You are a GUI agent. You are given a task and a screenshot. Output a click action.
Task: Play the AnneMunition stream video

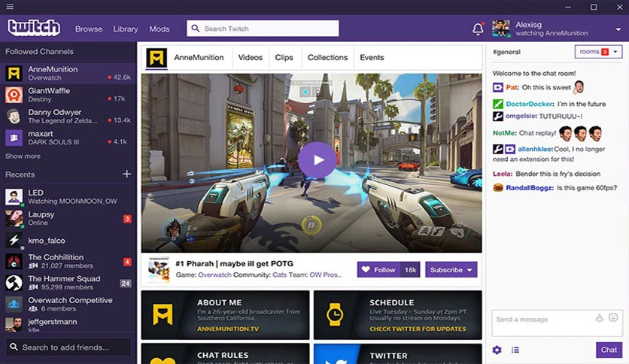tap(317, 159)
